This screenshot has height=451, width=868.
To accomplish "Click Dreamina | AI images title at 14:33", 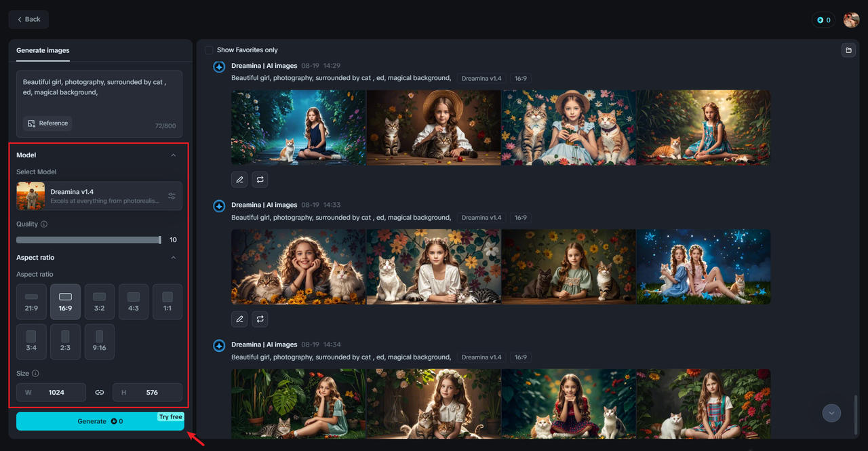I will tap(264, 205).
